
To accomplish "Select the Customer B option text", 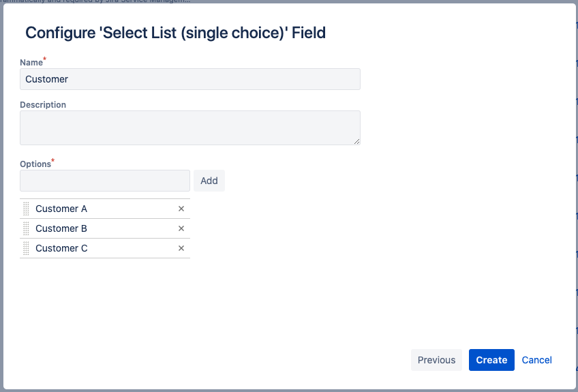I will (61, 228).
